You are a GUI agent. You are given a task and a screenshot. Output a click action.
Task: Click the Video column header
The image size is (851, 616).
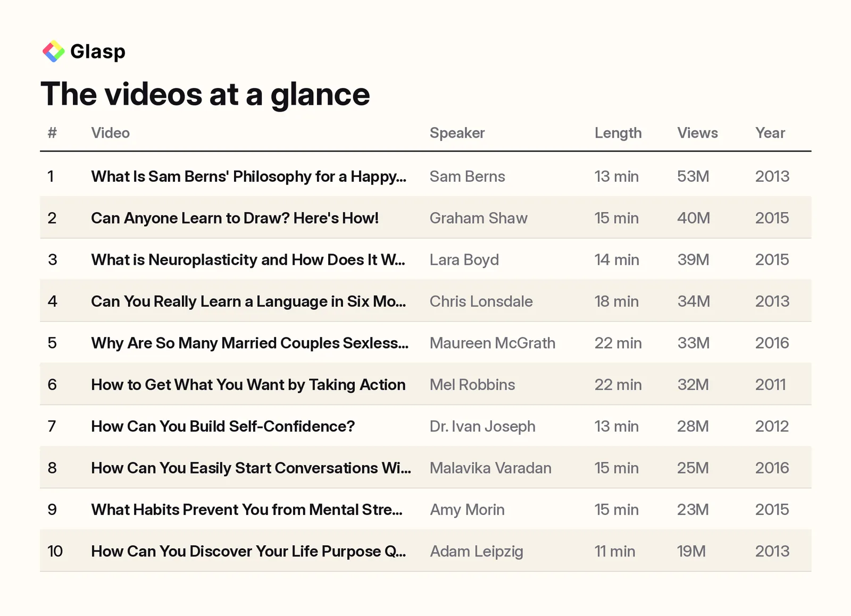click(x=111, y=133)
